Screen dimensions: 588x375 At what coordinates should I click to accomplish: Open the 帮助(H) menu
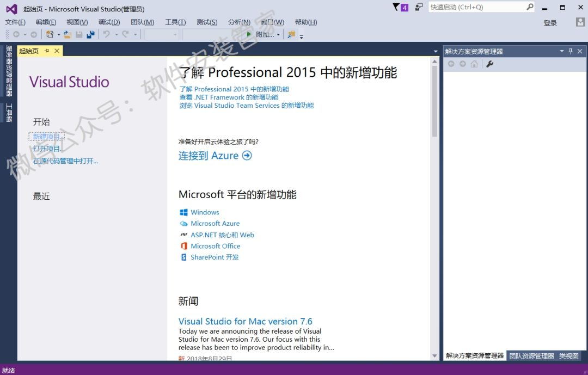click(x=306, y=22)
